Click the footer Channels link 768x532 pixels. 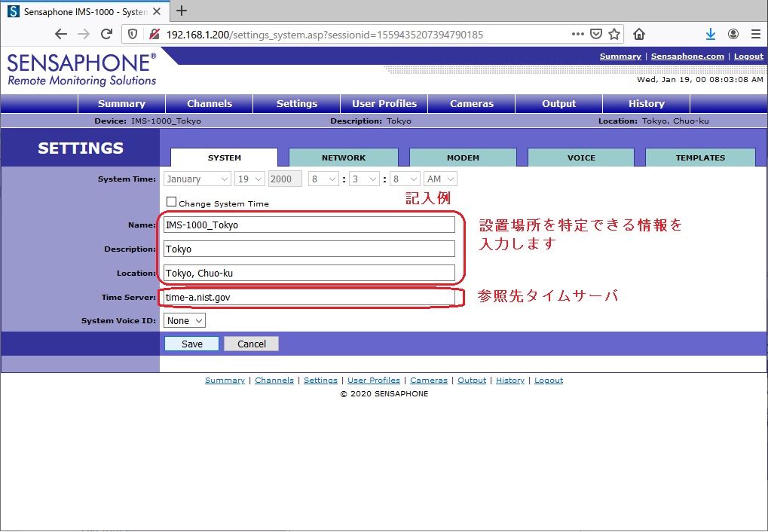[274, 380]
